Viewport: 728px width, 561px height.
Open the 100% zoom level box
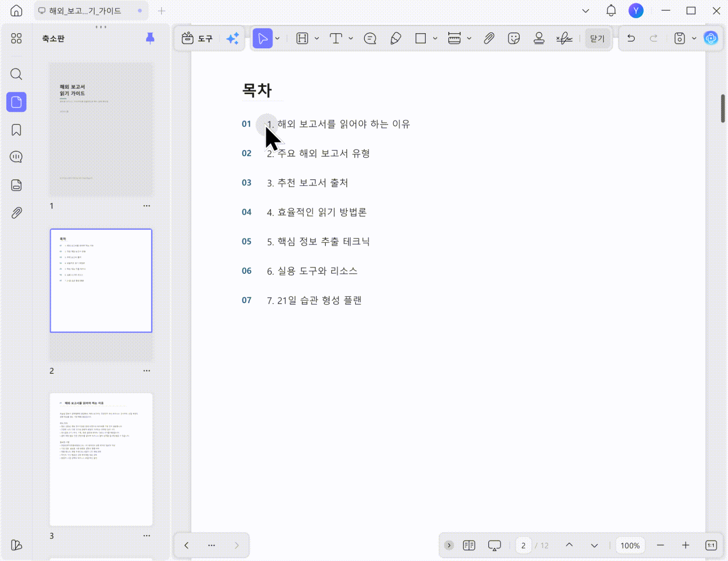(630, 545)
